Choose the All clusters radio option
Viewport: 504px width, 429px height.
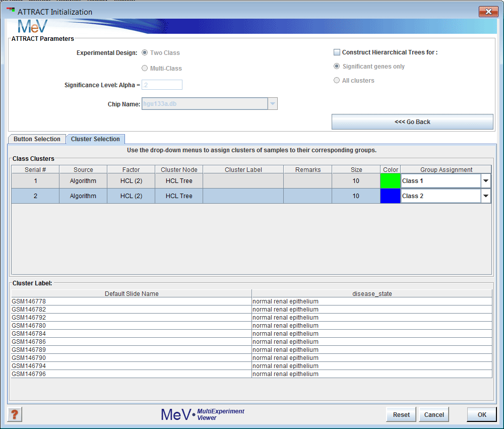tap(337, 81)
